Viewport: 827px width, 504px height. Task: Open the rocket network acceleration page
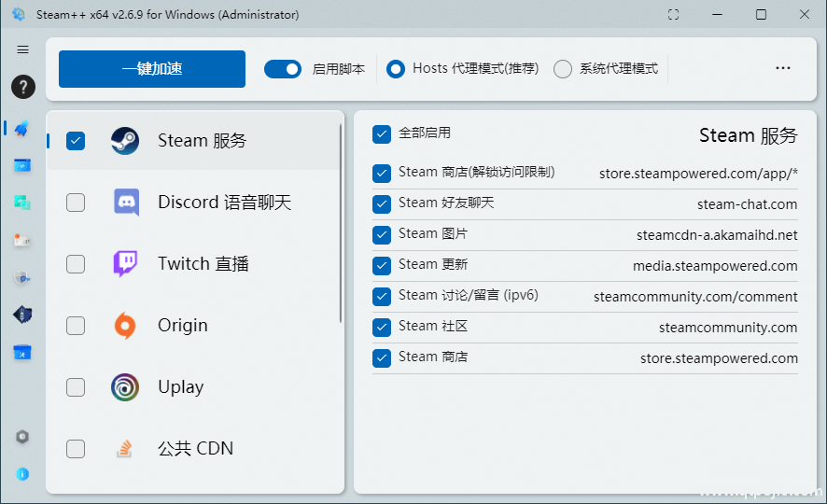pos(22,128)
